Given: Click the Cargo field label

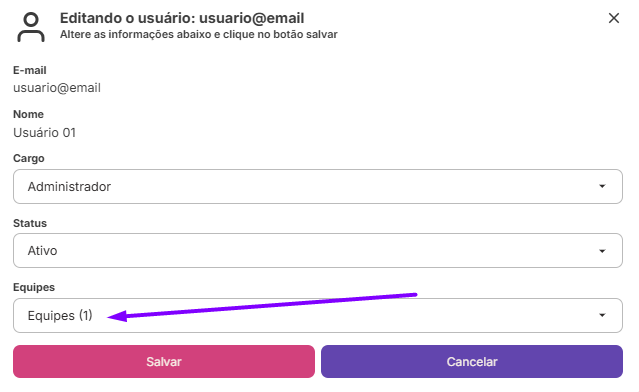Looking at the screenshot, I should pyautogui.click(x=29, y=158).
